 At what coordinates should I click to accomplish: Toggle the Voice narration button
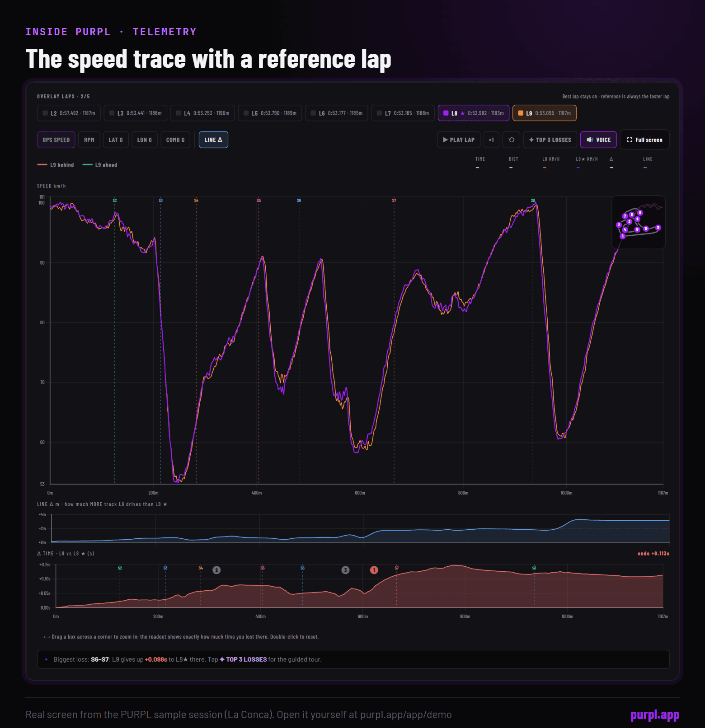tap(598, 140)
